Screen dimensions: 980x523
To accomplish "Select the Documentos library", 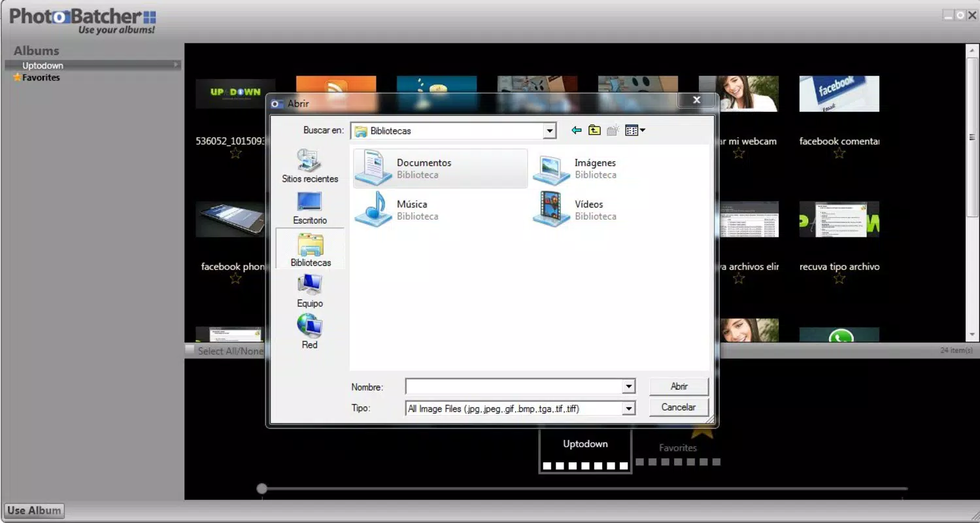I will [x=440, y=168].
